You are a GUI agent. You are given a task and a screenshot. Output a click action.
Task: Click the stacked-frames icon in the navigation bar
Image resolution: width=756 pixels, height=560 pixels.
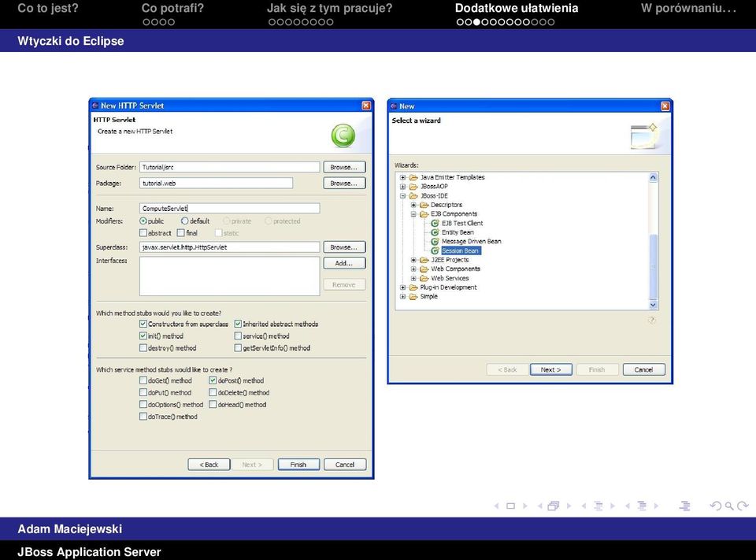pos(554,506)
